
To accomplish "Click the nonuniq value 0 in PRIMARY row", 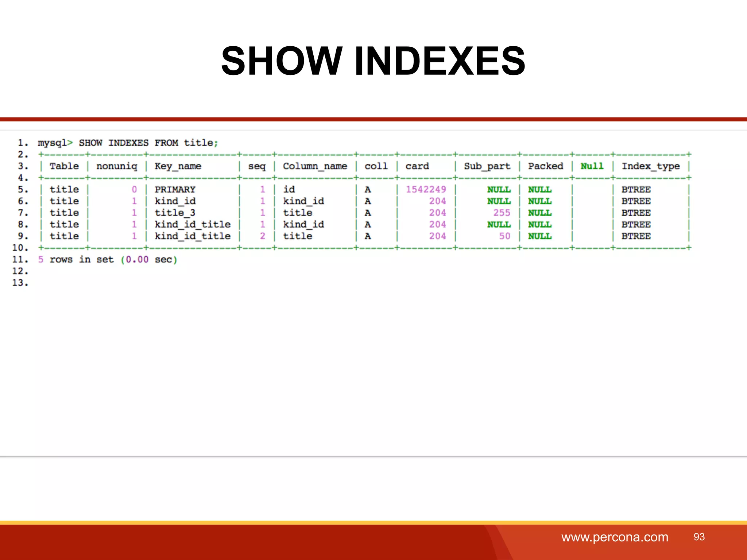I will point(134,190).
